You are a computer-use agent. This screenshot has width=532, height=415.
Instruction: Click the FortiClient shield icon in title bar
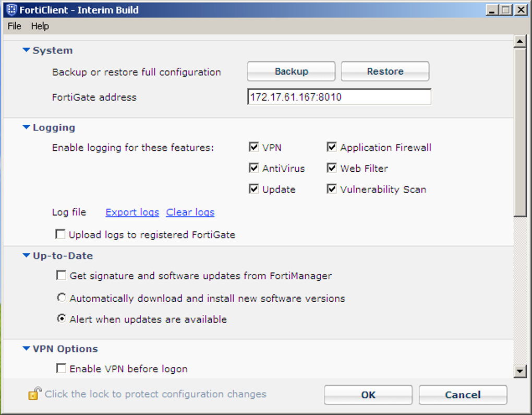(10, 9)
